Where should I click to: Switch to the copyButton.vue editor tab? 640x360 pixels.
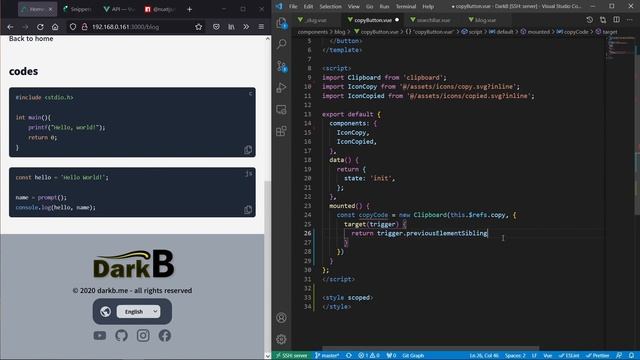click(373, 20)
